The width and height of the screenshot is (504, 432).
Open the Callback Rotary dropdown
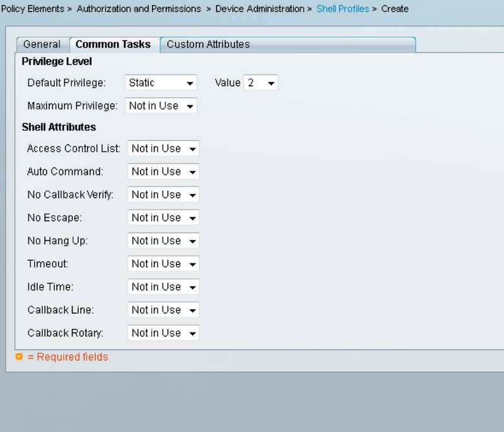163,333
